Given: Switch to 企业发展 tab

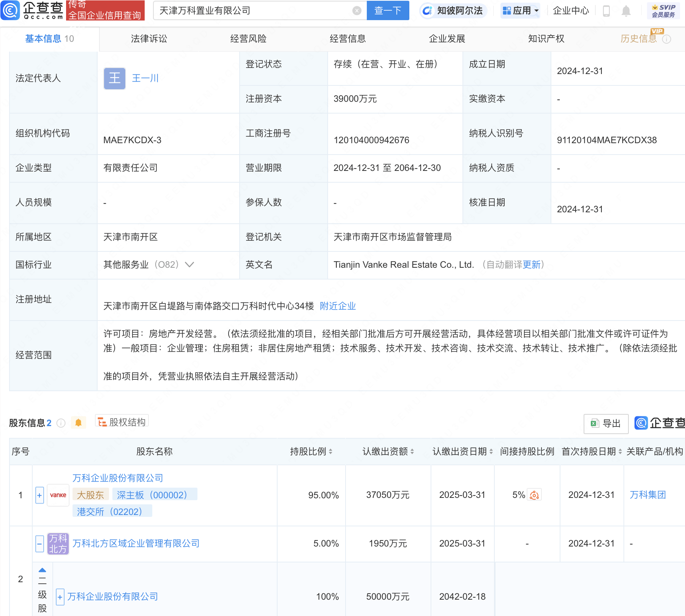Looking at the screenshot, I should pyautogui.click(x=447, y=39).
